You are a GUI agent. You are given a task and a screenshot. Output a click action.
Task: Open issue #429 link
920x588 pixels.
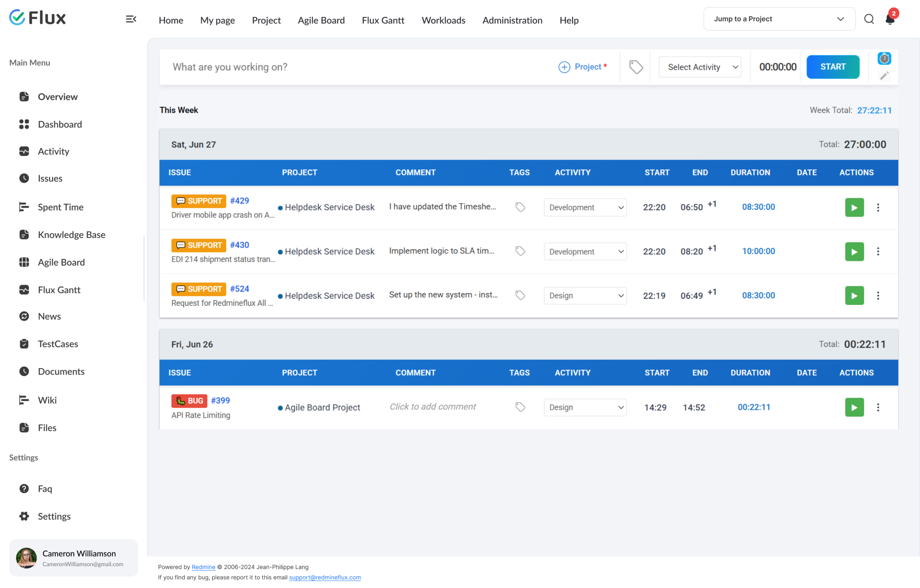[239, 201]
